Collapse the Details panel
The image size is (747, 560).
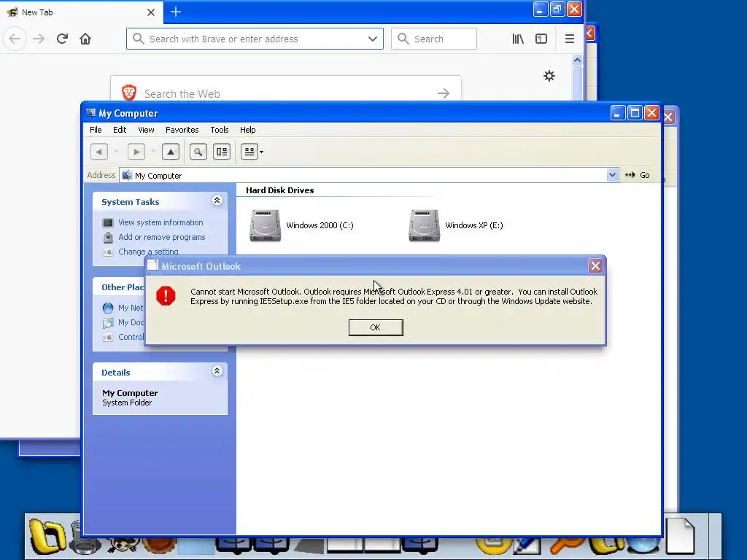(217, 371)
